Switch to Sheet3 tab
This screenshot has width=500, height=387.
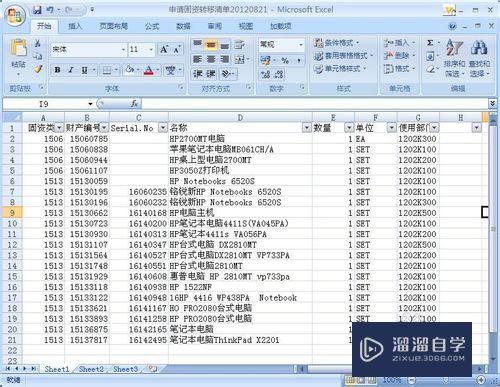click(125, 369)
